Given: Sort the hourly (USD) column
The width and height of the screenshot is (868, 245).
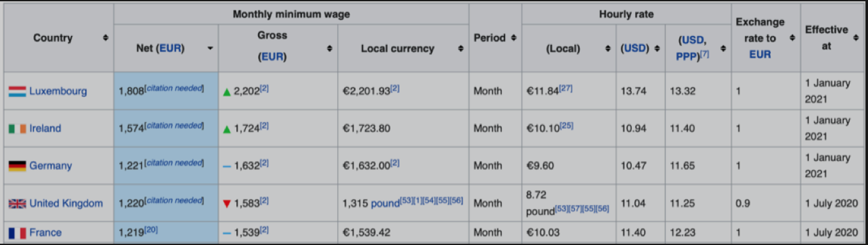Looking at the screenshot, I should point(657,49).
